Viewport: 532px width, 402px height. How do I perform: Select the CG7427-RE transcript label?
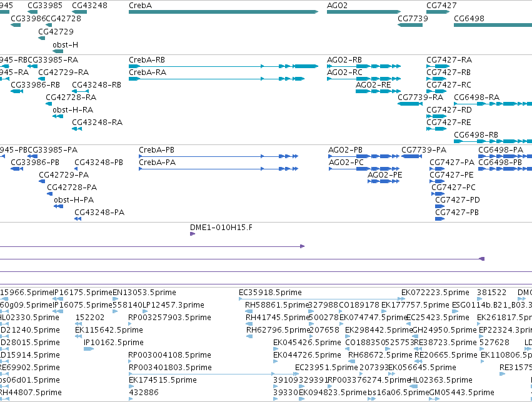(x=448, y=123)
